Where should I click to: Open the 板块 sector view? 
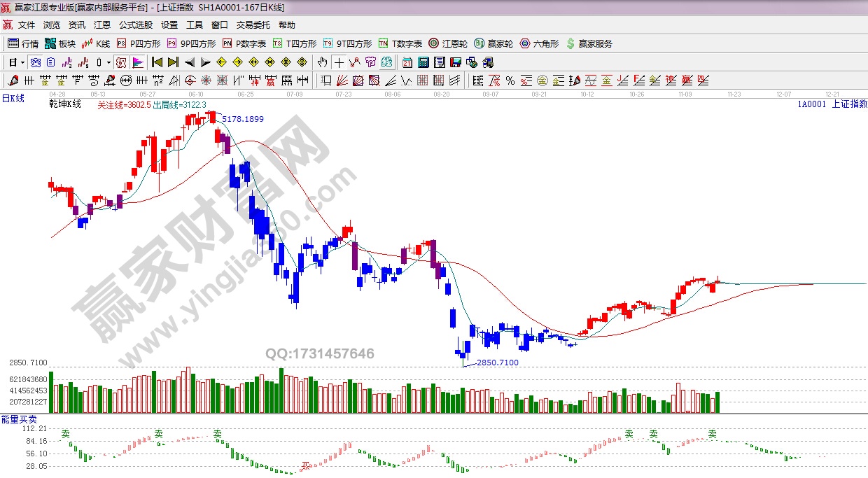(61, 43)
